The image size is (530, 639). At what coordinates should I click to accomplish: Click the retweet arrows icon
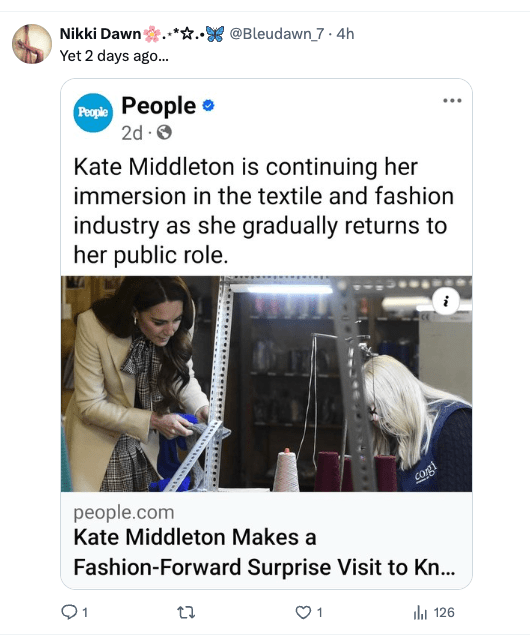tap(186, 612)
